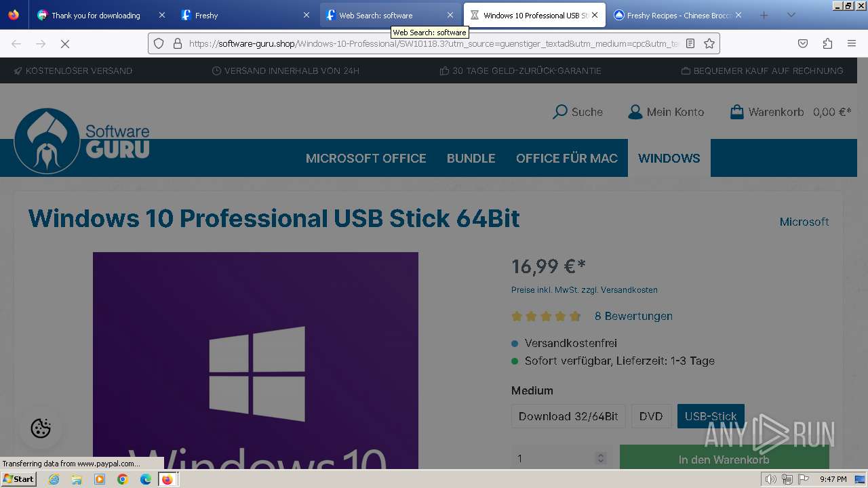The width and height of the screenshot is (868, 488).
Task: Expand the list all tabs chevron
Action: pos(791,15)
